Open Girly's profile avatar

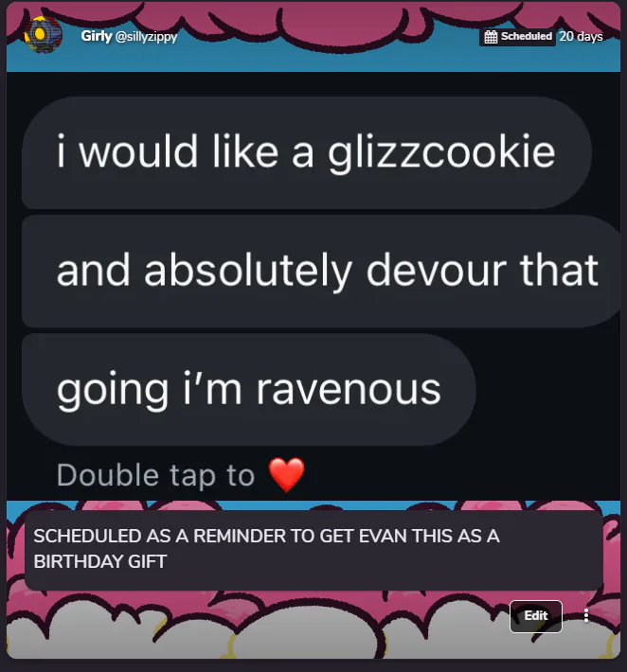(43, 35)
